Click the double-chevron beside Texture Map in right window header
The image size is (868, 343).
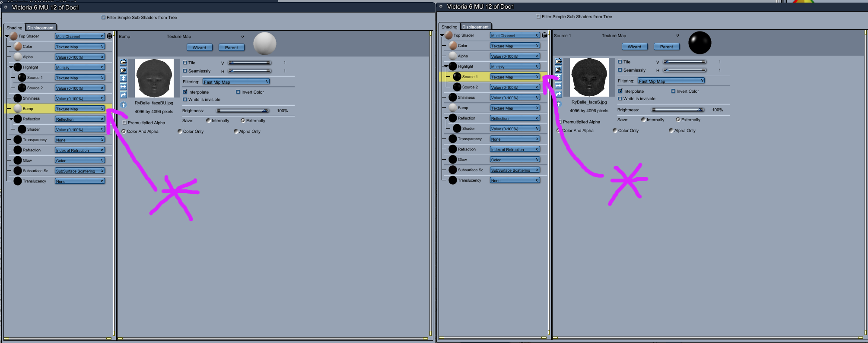(x=677, y=35)
